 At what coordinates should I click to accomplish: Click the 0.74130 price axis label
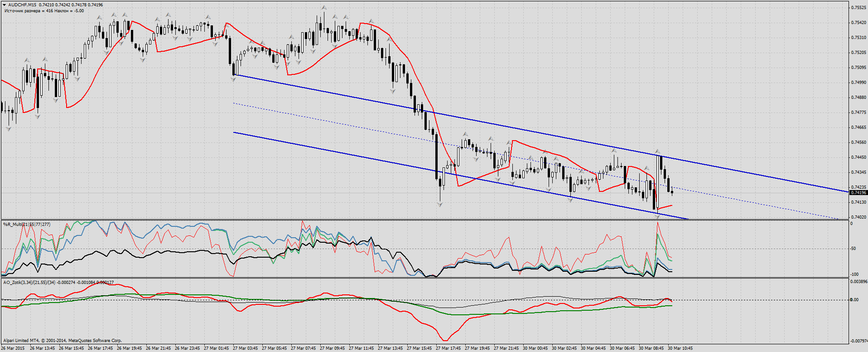(859, 202)
